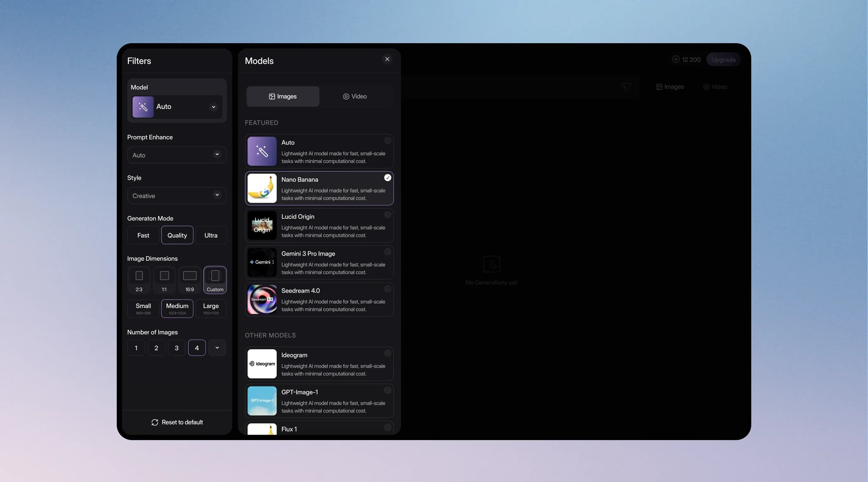Select the Seedream 4.0 radio button
The image size is (868, 482).
[x=387, y=289]
